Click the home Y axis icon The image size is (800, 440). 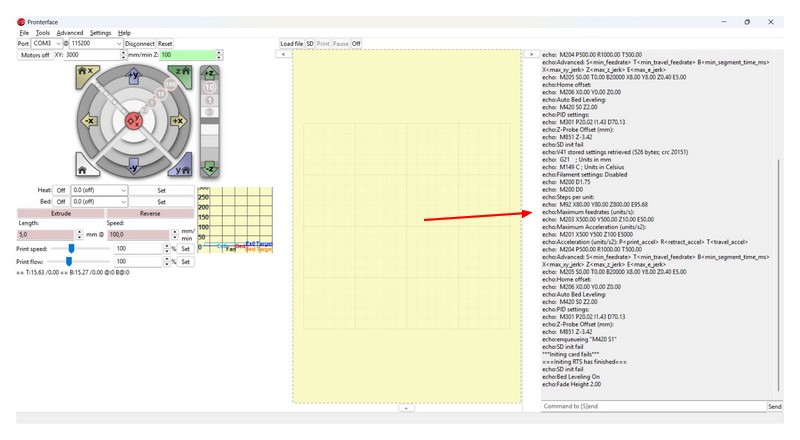[182, 169]
